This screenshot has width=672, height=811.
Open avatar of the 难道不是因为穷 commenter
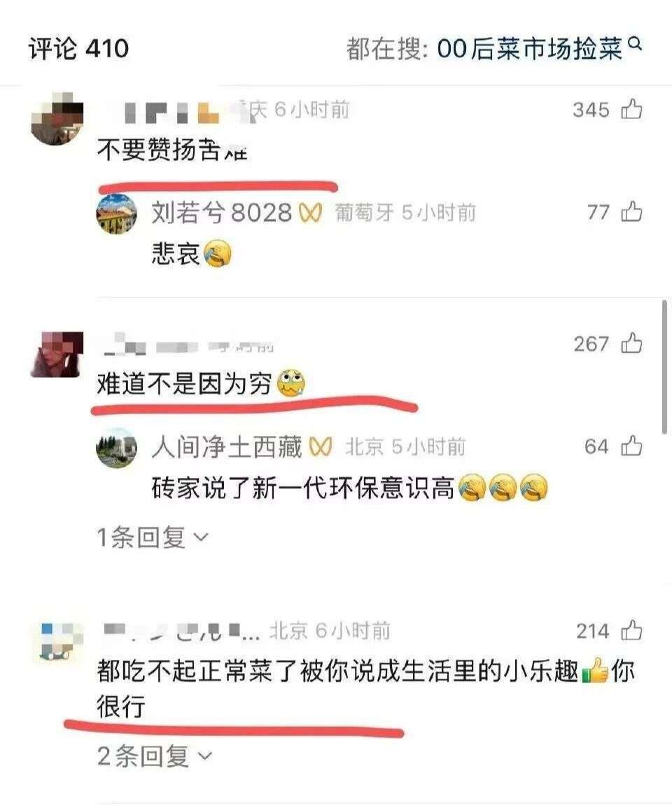tap(57, 354)
